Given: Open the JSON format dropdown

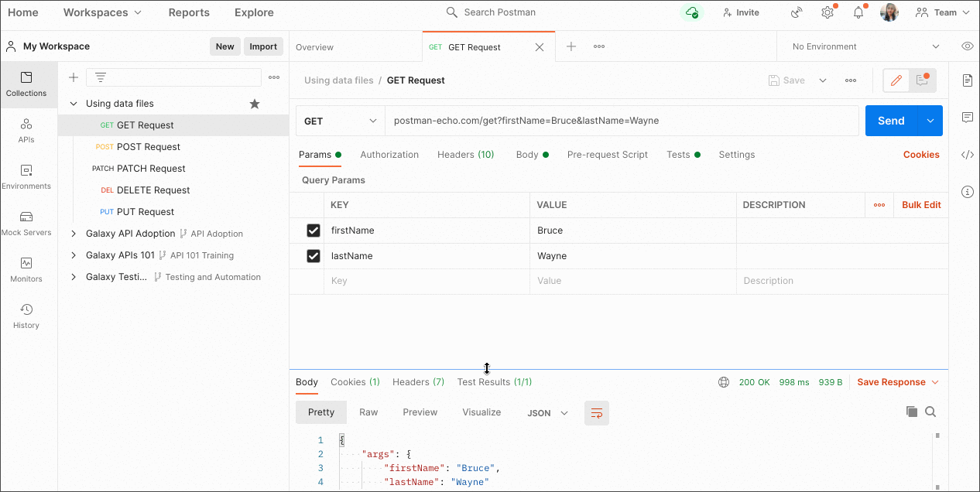Looking at the screenshot, I should pyautogui.click(x=547, y=413).
